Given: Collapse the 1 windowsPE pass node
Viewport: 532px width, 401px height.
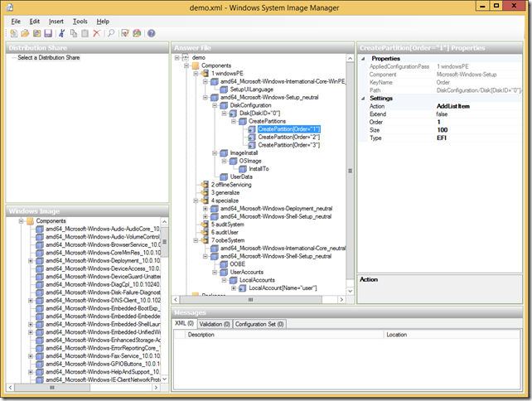Looking at the screenshot, I should pyautogui.click(x=196, y=74).
